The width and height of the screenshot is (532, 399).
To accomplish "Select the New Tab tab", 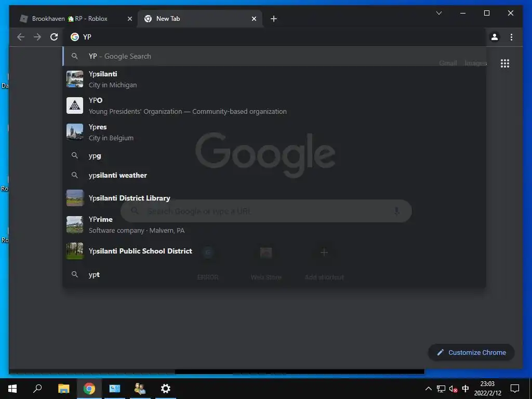I will [200, 19].
